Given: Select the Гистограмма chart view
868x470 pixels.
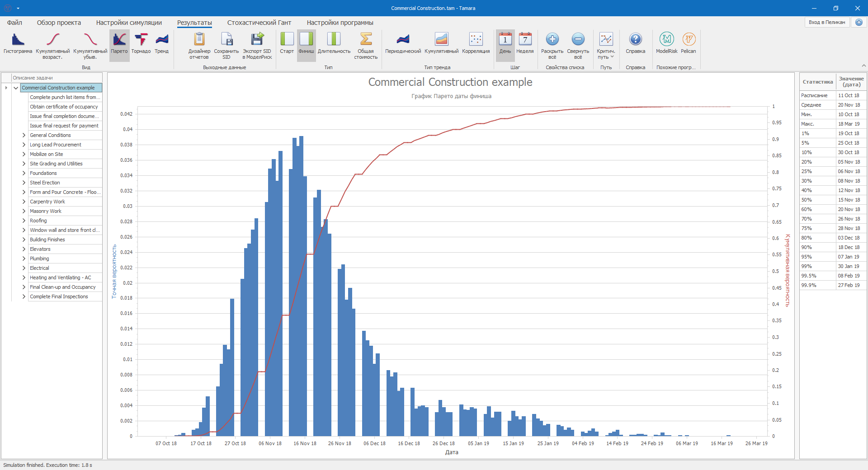Looking at the screenshot, I should click(18, 44).
